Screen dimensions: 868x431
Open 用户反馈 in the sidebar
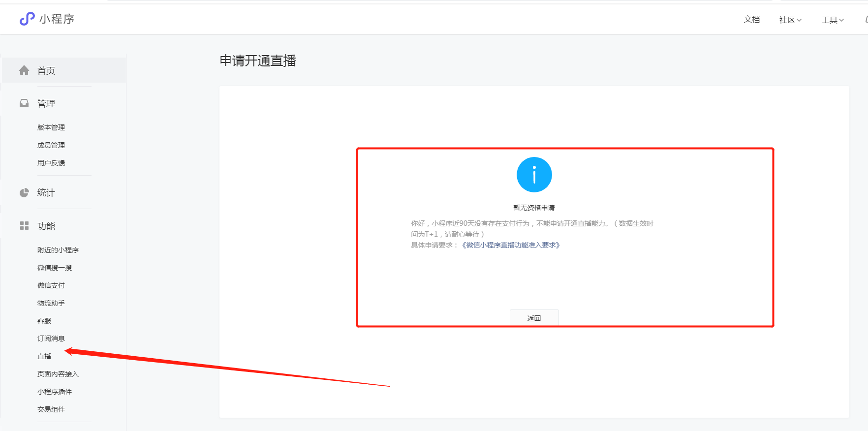pos(51,163)
